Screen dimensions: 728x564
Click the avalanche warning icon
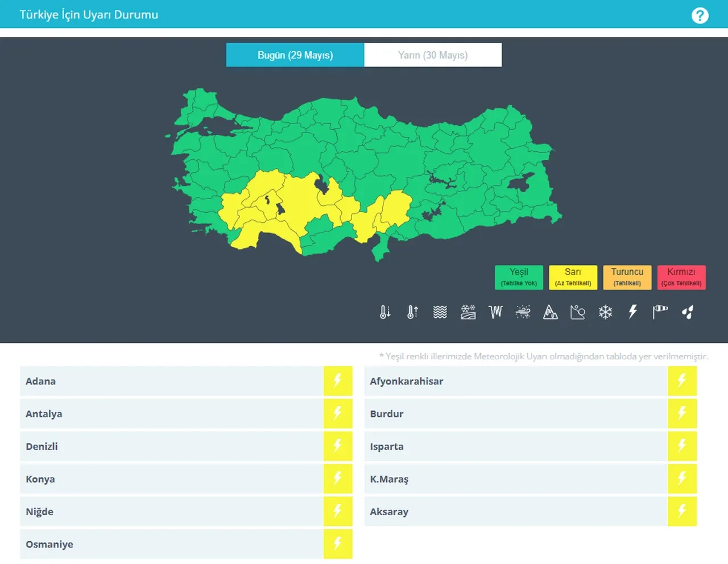pos(550,312)
